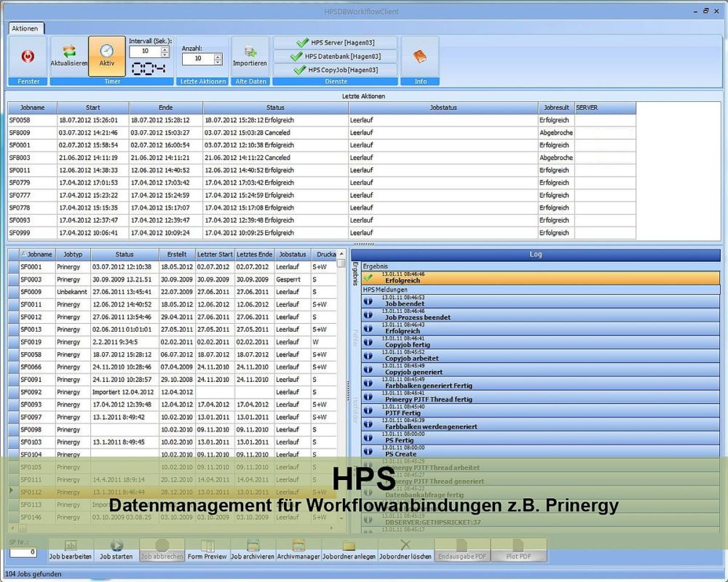
Task: Select SF0999 row in Letzte Aktionen table
Action: pyautogui.click(x=322, y=233)
